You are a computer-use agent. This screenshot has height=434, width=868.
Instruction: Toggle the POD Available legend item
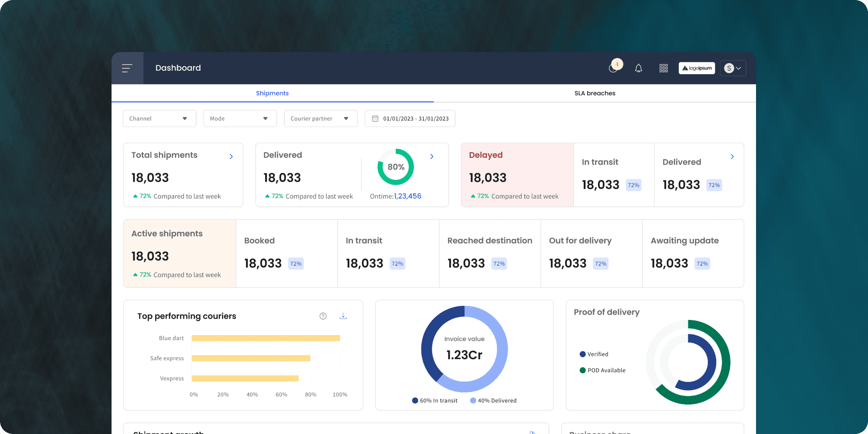tap(602, 370)
